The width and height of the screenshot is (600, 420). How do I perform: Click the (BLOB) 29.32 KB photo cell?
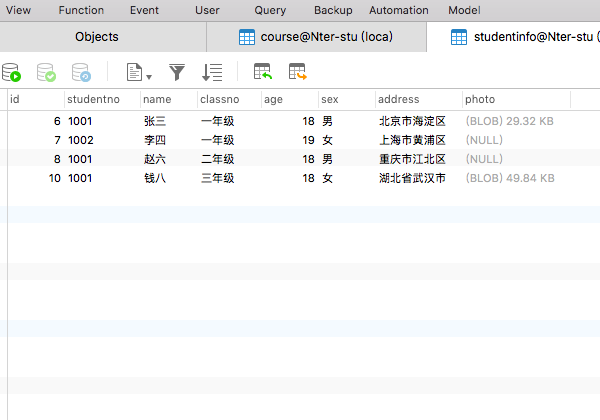point(510,121)
